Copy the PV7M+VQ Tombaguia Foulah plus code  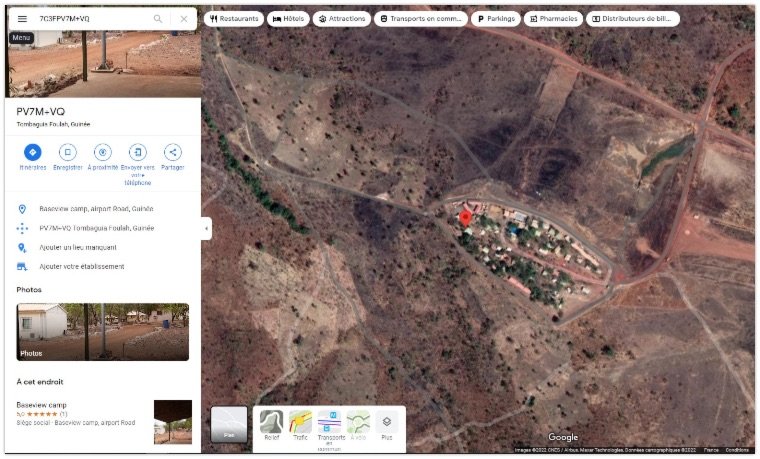click(x=103, y=228)
